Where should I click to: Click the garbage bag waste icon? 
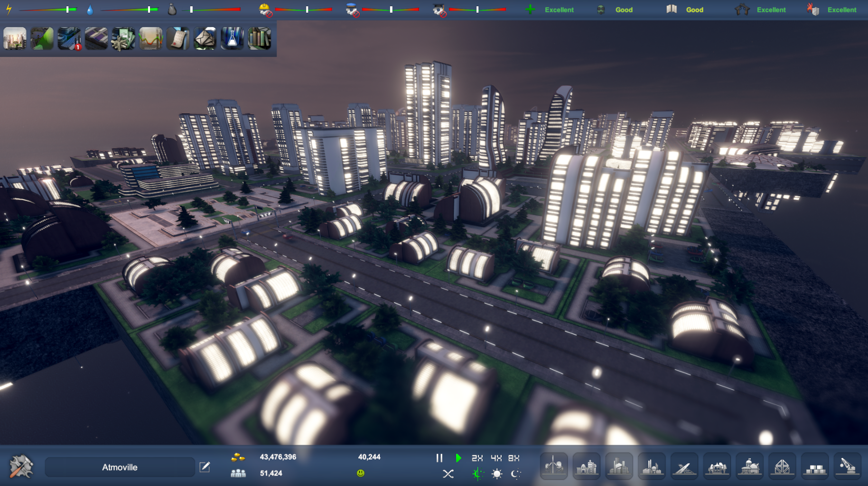tap(172, 9)
